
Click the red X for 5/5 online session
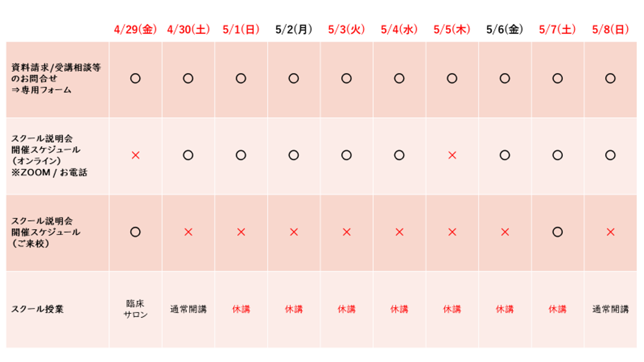point(452,155)
